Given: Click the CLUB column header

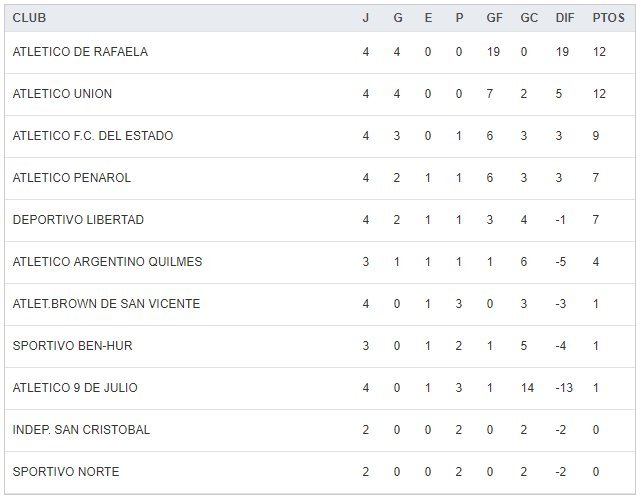Looking at the screenshot, I should click(29, 18).
